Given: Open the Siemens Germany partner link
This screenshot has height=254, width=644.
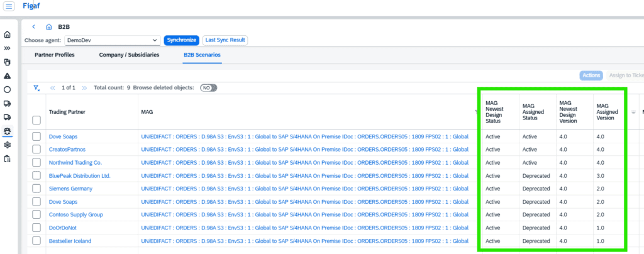Looking at the screenshot, I should [x=70, y=189].
